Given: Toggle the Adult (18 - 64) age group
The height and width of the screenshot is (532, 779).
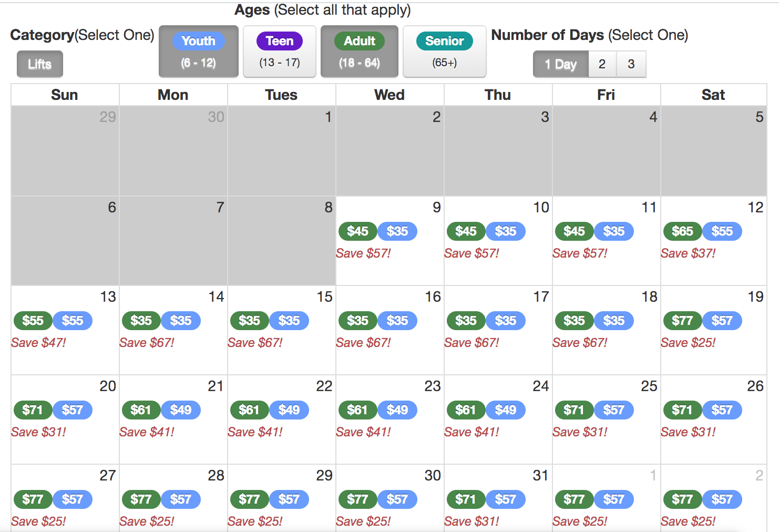Looking at the screenshot, I should click(x=360, y=52).
